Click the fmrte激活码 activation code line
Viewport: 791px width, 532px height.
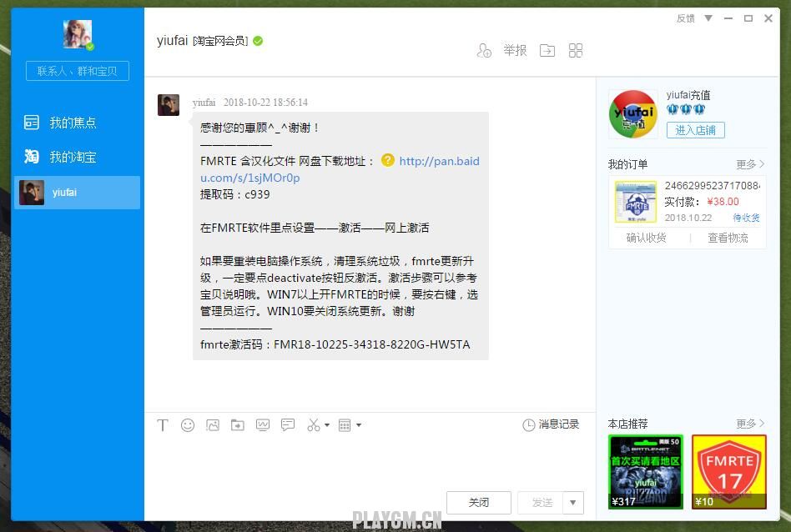click(335, 344)
